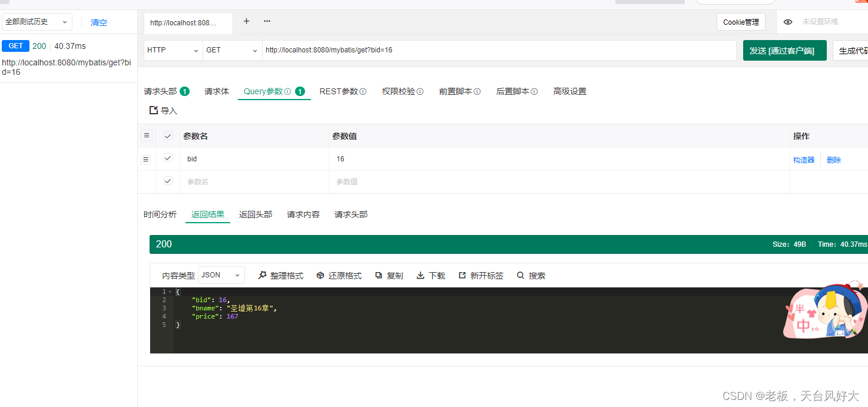Click the info icon beside 权限校验
The image size is (868, 407).
coord(420,92)
